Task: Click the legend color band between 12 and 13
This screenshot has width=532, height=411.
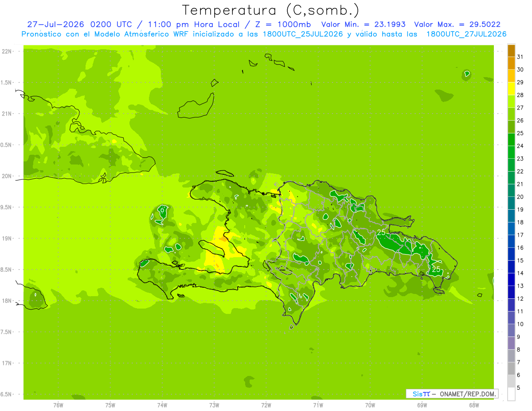Action: pos(511,292)
